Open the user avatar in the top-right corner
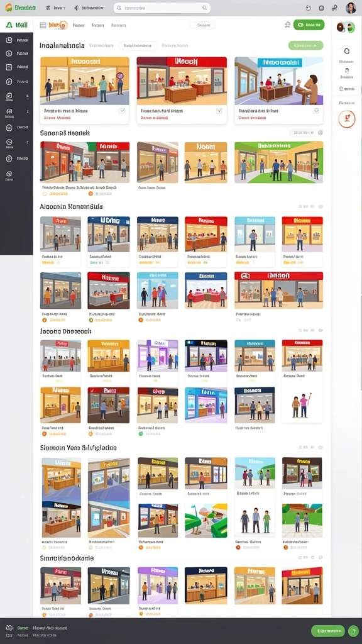 click(351, 8)
